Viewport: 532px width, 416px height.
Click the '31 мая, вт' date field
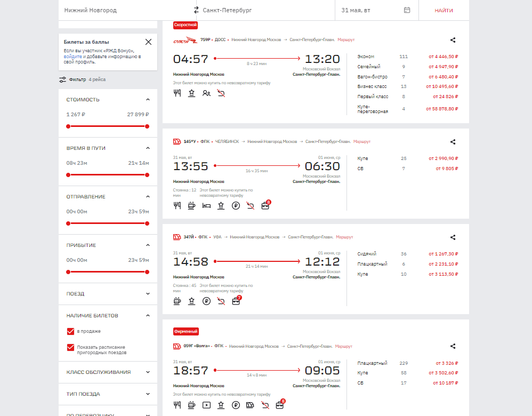point(376,10)
